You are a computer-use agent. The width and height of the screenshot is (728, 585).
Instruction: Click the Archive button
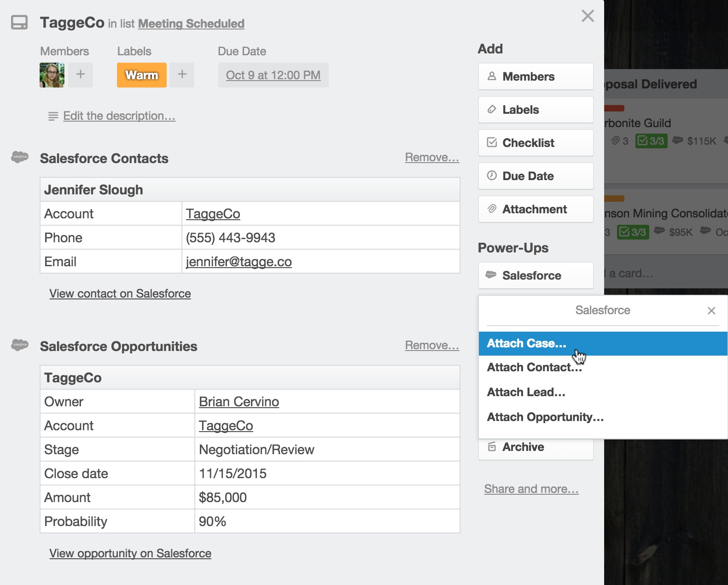click(536, 449)
